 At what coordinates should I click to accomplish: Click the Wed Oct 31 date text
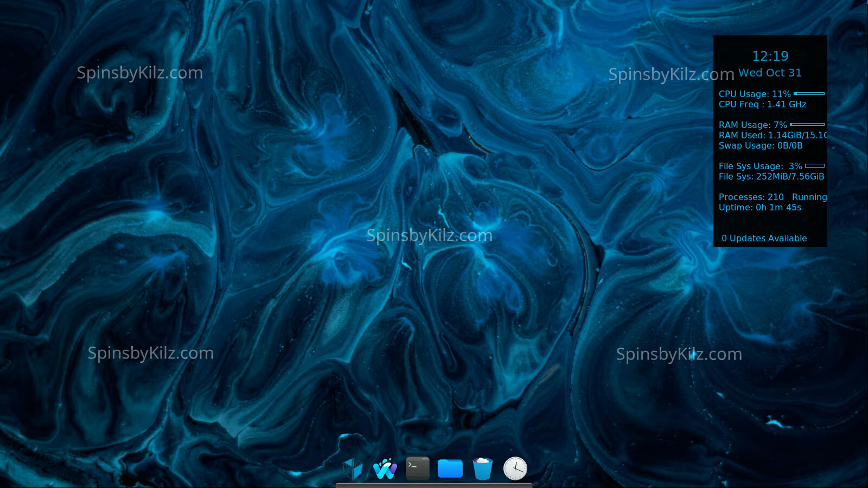[x=770, y=73]
